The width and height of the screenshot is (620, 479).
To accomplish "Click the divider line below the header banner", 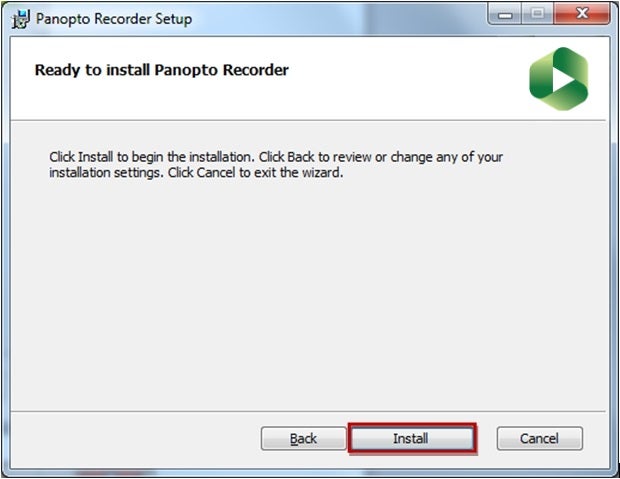I will point(308,120).
